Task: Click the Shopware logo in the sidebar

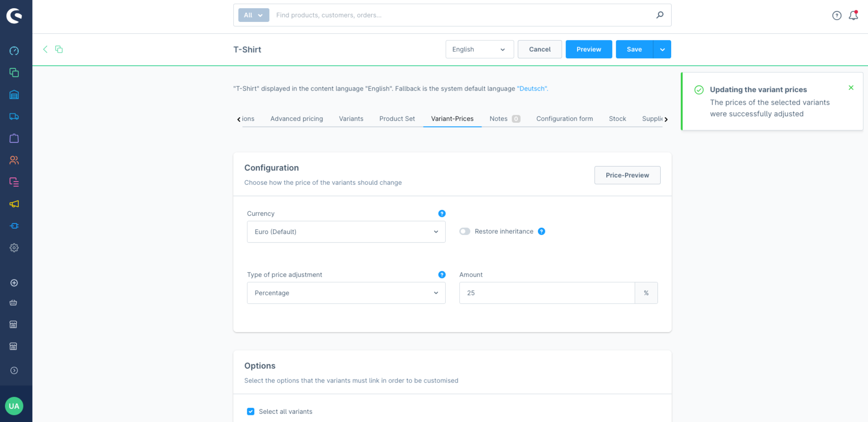Action: [x=14, y=16]
